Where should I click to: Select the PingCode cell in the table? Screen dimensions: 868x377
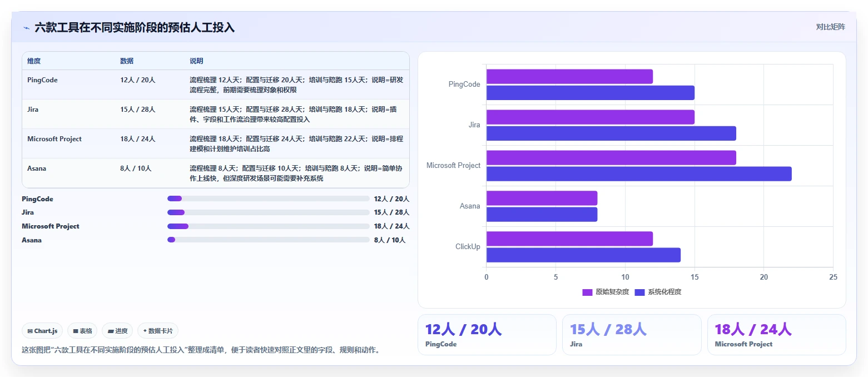pos(42,80)
